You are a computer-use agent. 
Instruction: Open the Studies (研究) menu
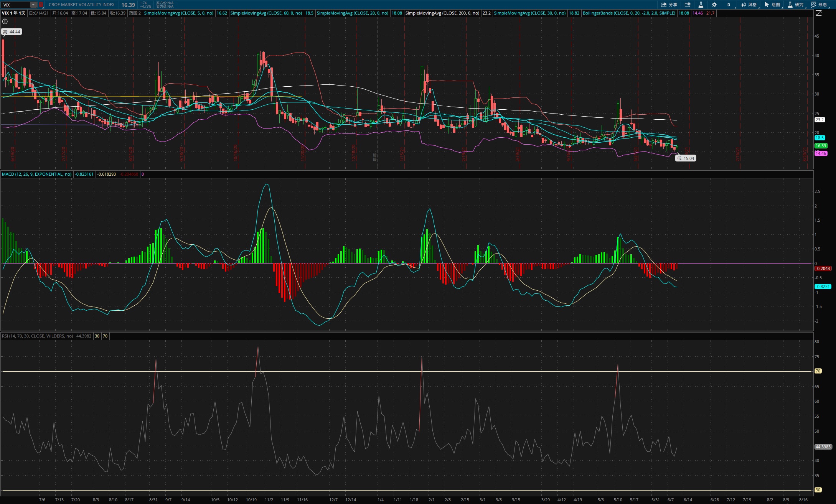[x=796, y=5]
